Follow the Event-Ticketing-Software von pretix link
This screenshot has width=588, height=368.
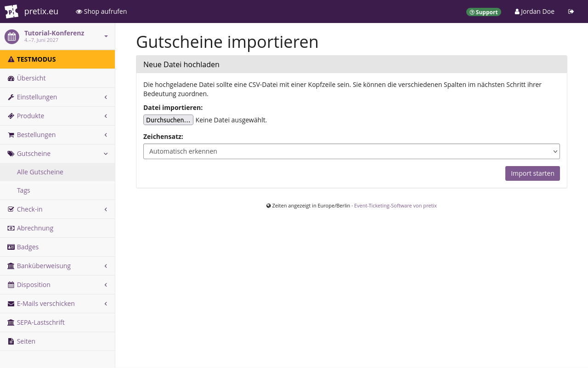pyautogui.click(x=396, y=206)
